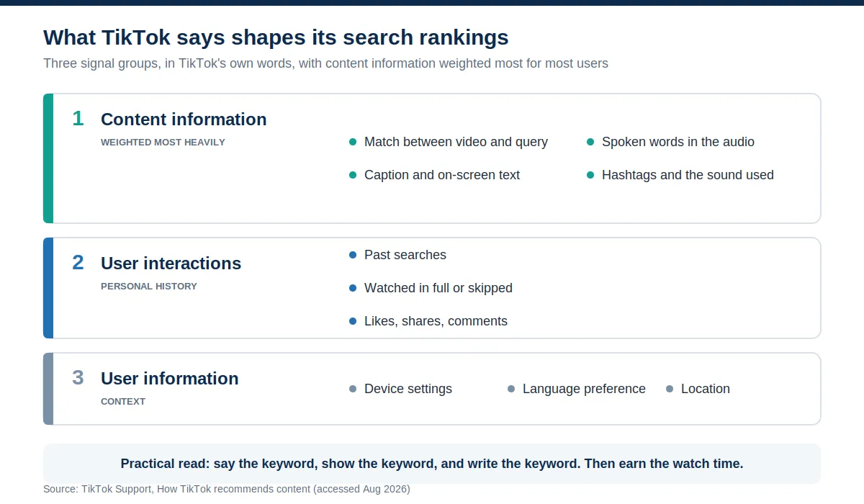The width and height of the screenshot is (864, 504).
Task: Click the "CONTEXT" label
Action: 123,402
